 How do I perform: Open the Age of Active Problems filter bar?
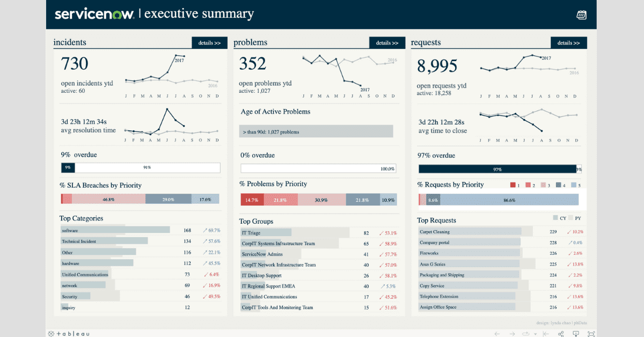tap(316, 131)
